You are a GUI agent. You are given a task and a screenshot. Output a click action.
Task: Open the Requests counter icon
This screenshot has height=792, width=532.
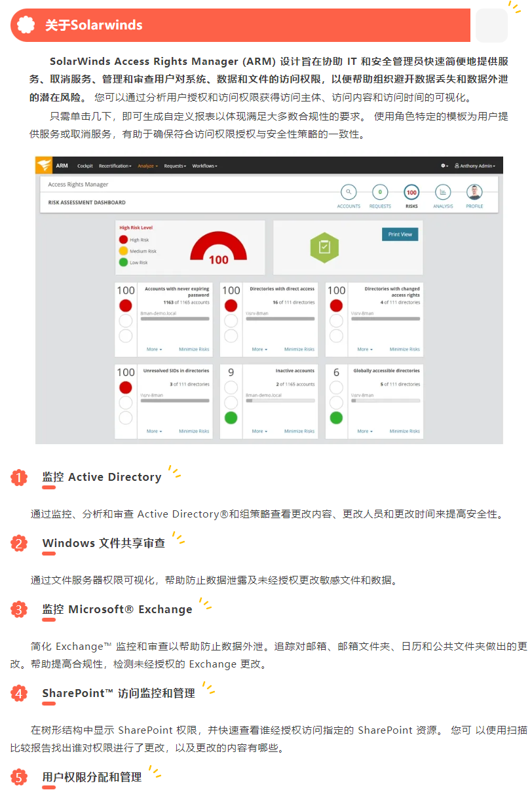[380, 192]
